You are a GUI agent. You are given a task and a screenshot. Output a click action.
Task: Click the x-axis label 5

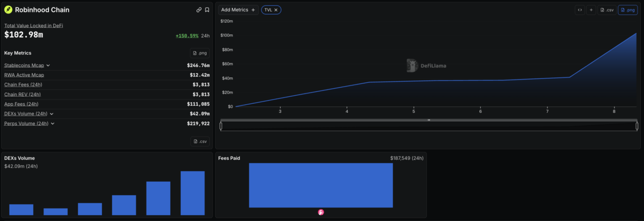[x=414, y=111]
